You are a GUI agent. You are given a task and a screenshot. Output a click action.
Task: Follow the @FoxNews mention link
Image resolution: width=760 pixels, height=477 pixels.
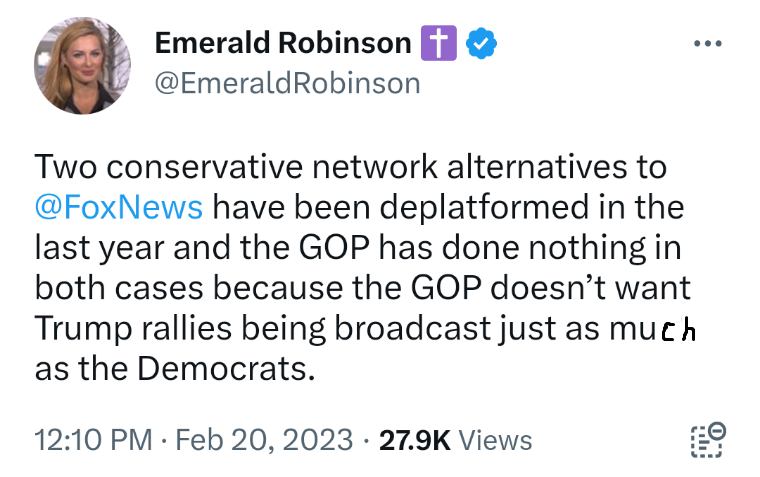[x=118, y=207]
